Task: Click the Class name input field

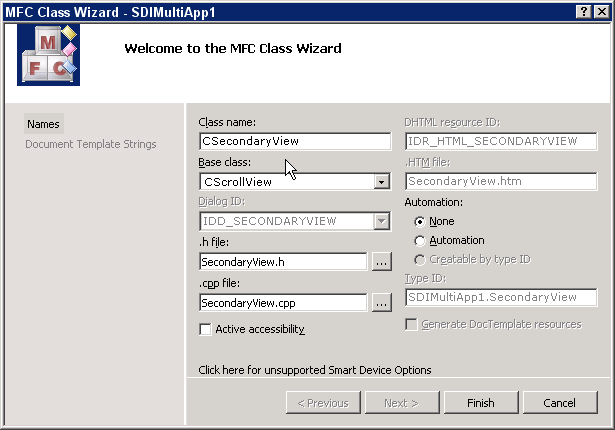Action: pos(295,141)
